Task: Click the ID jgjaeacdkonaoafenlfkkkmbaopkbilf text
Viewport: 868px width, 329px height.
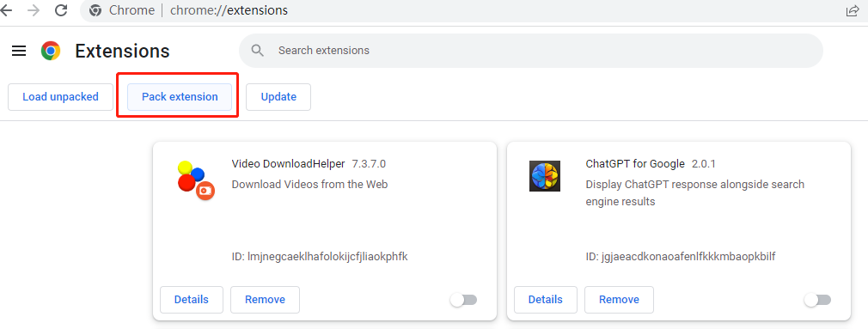Action: pyautogui.click(x=681, y=257)
